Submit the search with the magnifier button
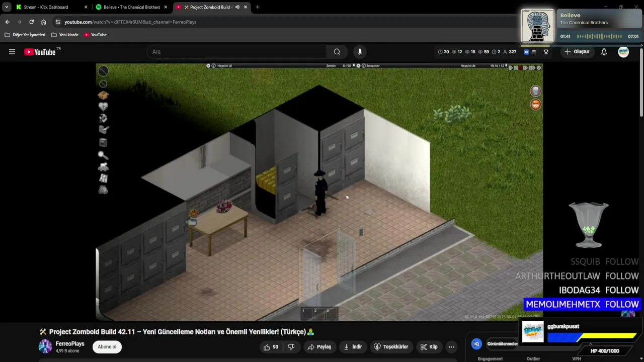This screenshot has width=644, height=362. click(x=337, y=52)
